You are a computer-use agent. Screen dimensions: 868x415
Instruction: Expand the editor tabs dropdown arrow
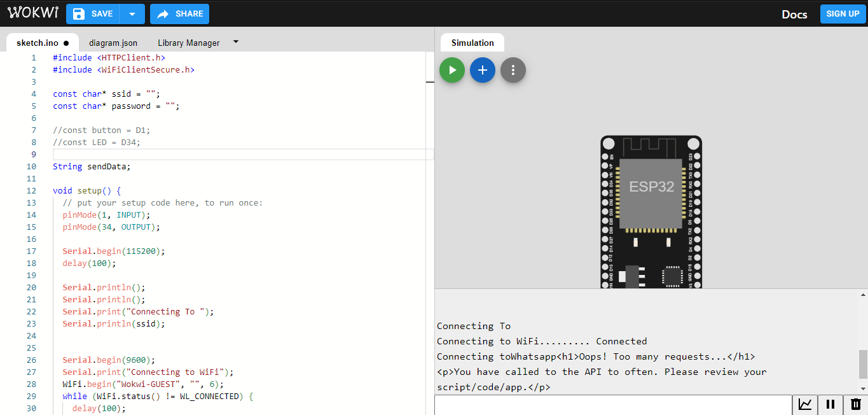pos(236,42)
